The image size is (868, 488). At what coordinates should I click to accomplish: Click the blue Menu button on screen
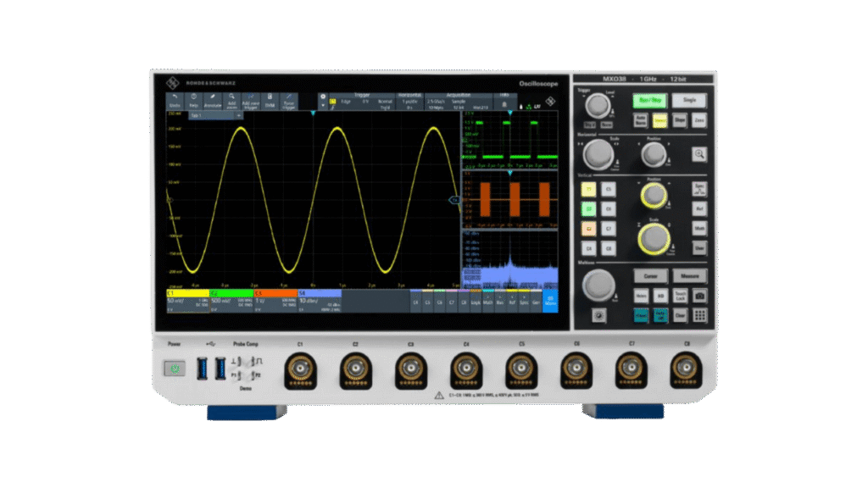[x=550, y=301]
